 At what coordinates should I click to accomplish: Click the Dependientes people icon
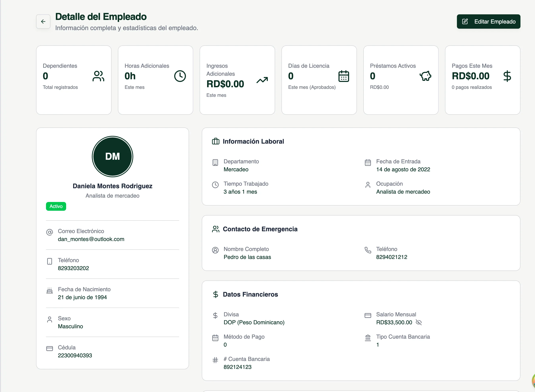coord(98,76)
